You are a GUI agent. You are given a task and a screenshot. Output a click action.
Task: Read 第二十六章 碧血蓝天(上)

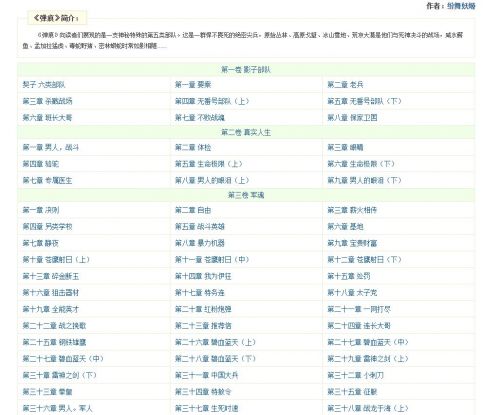(x=215, y=342)
